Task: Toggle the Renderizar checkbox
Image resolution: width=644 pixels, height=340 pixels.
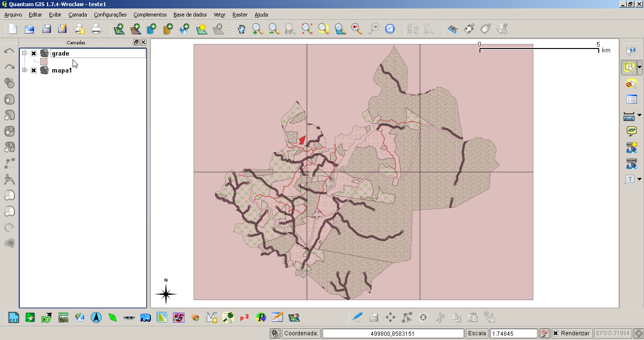Action: coord(556,333)
